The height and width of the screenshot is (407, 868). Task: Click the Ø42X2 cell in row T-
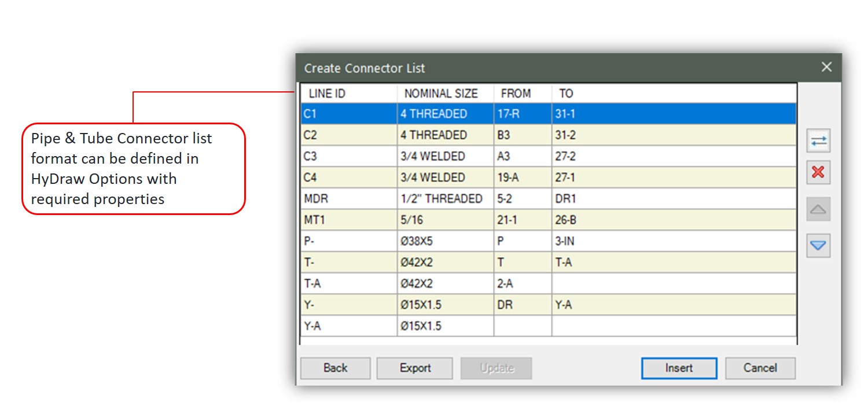pos(446,262)
